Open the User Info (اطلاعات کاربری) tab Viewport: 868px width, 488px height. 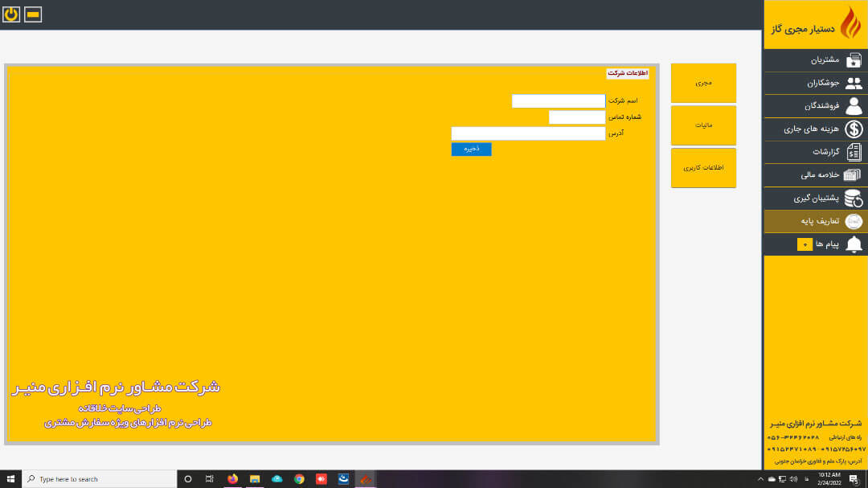[x=703, y=168]
